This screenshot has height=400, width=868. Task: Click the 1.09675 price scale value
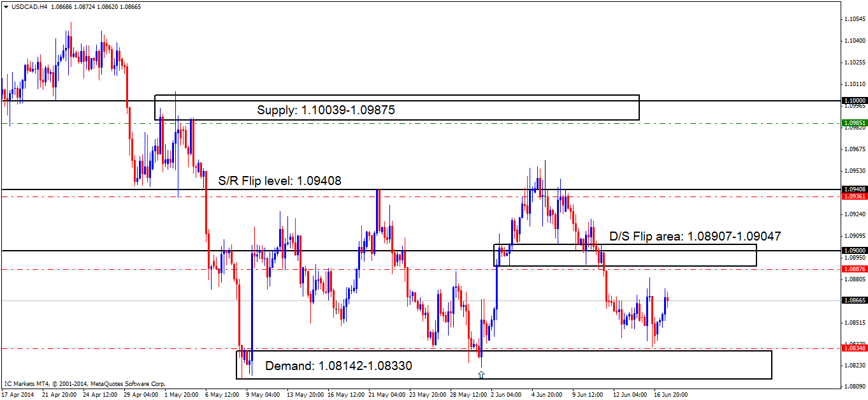[854, 149]
